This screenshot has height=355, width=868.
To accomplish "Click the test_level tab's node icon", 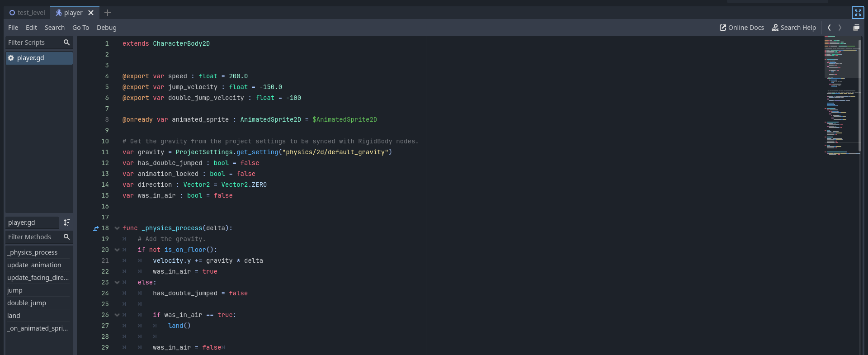I will pyautogui.click(x=12, y=13).
